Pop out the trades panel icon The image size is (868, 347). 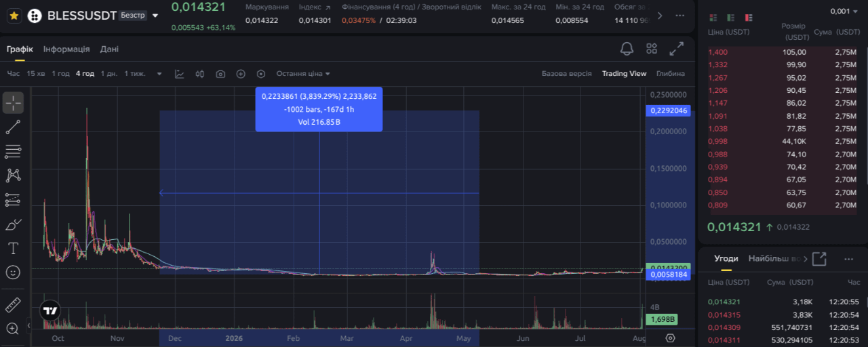tap(819, 258)
